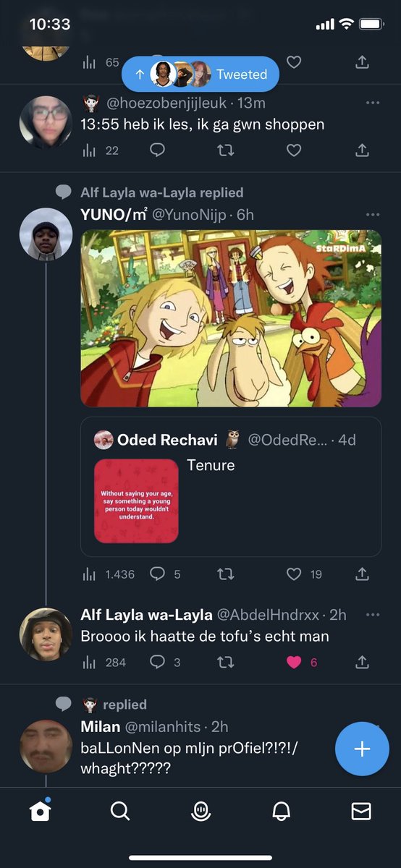The image size is (401, 868).
Task: Tap the compose tweet plus button
Action: (362, 749)
